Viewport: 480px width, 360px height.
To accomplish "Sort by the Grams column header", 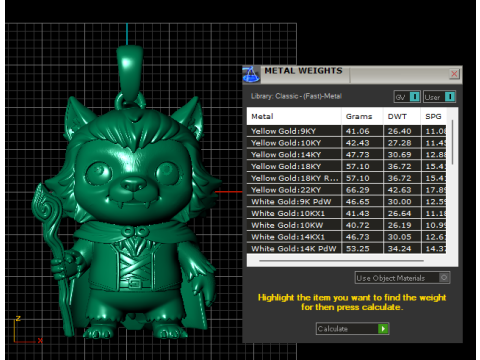I will (x=362, y=116).
